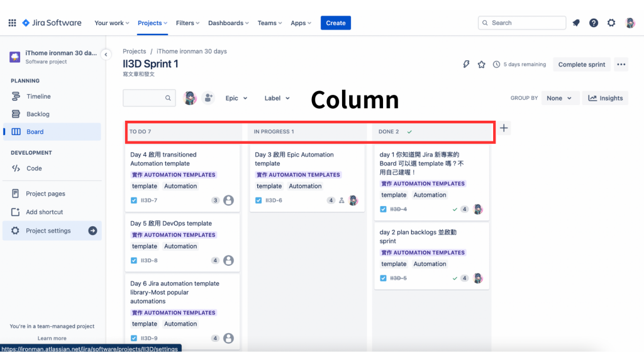Viewport: 644px width, 362px height.
Task: Click the task type checkbox icon on II3D-6
Action: click(x=258, y=200)
